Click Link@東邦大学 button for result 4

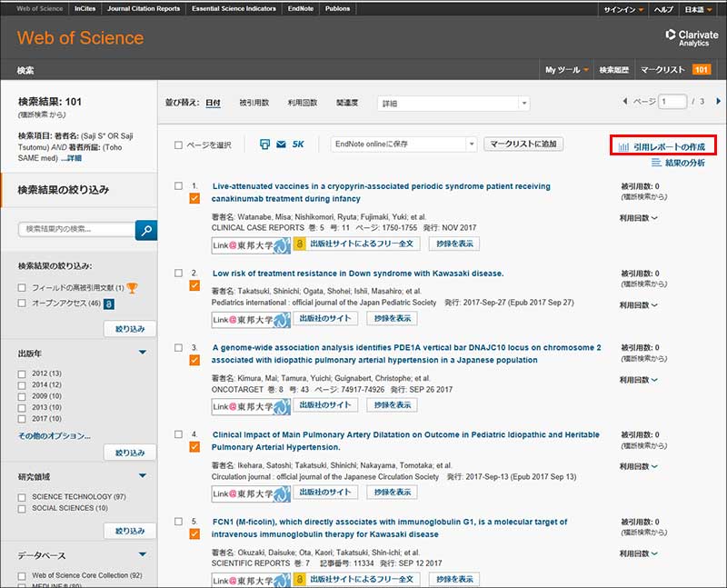[x=252, y=493]
